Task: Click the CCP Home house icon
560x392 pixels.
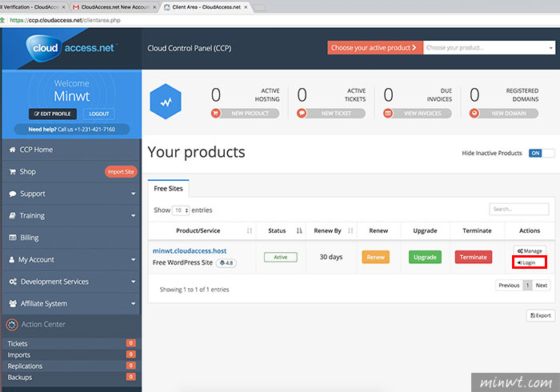Action: click(13, 150)
